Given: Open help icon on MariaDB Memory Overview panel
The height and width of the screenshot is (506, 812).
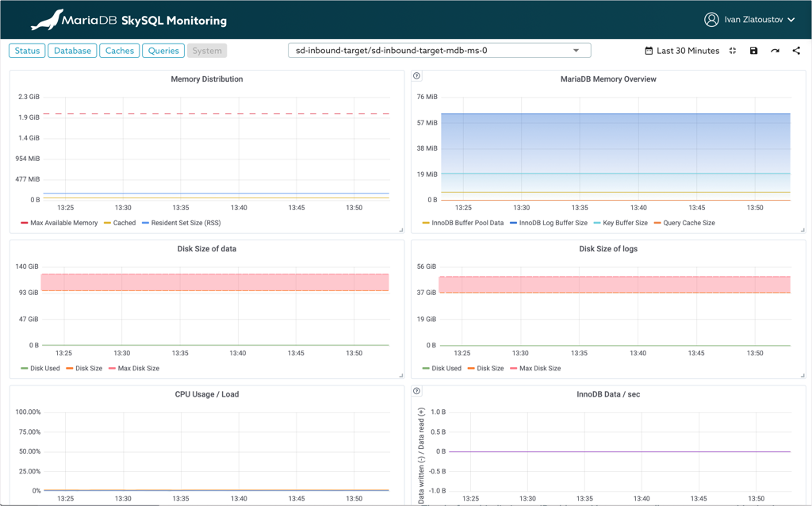Looking at the screenshot, I should point(417,76).
